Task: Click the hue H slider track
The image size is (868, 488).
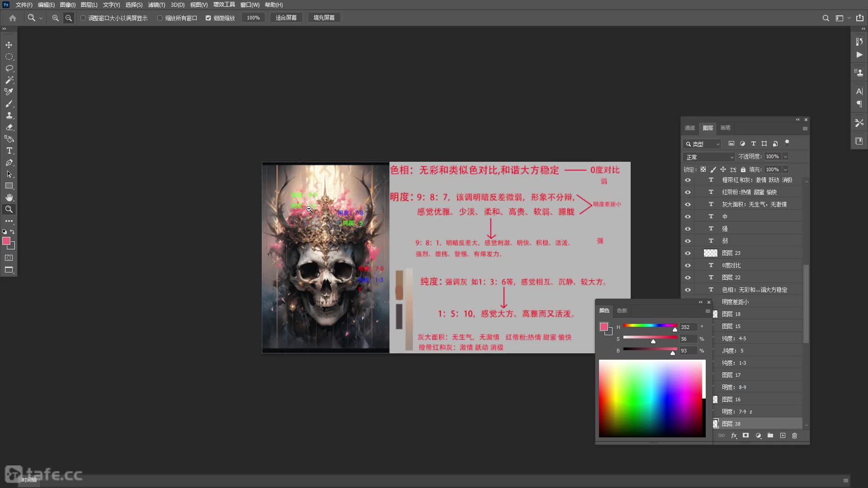Action: [x=650, y=325]
